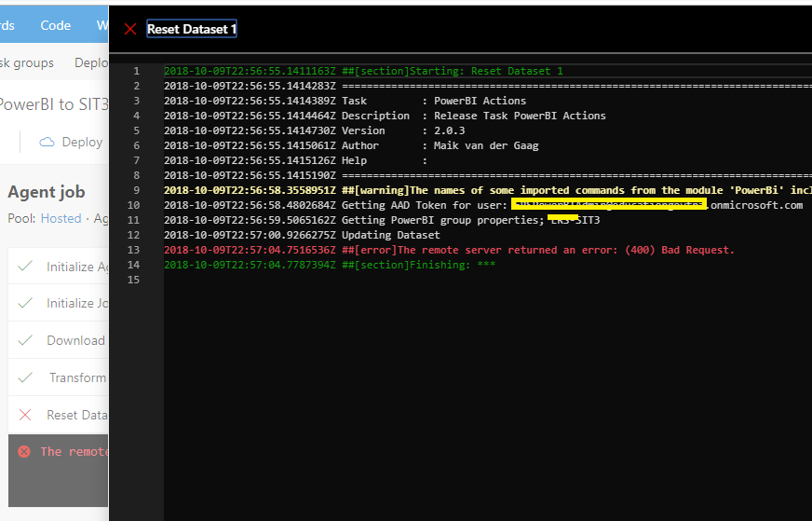The width and height of the screenshot is (812, 521).
Task: Click the Deploy cloud icon
Action: coord(47,142)
